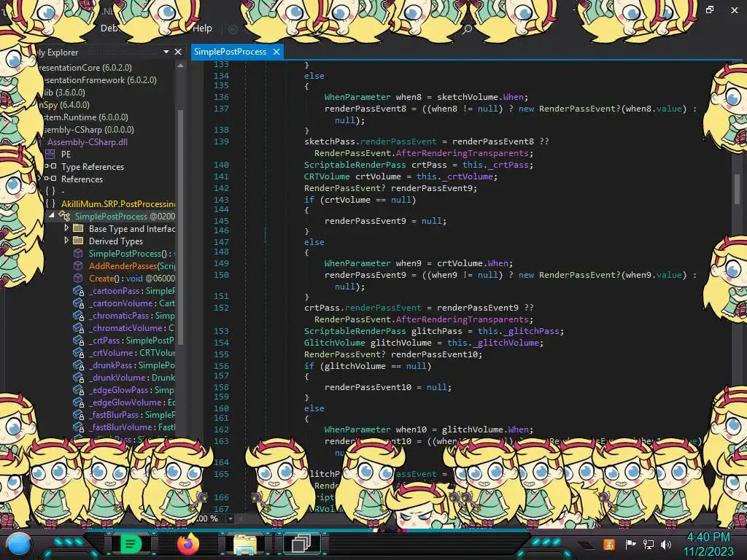Open the Assembly Explorer panel options dropdown
Screen dimensions: 747x560
click(x=166, y=52)
